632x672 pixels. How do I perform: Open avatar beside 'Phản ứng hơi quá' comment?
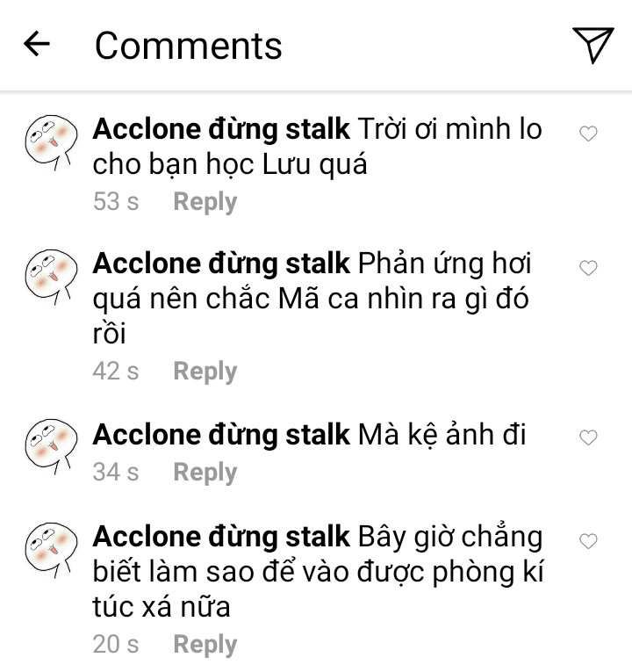(52, 278)
